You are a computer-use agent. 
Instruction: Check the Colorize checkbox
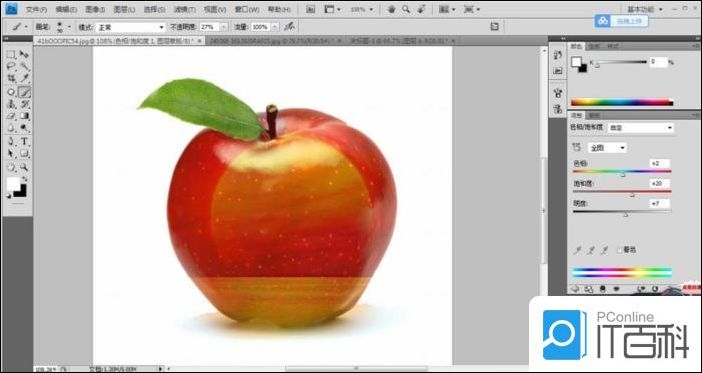[620, 250]
